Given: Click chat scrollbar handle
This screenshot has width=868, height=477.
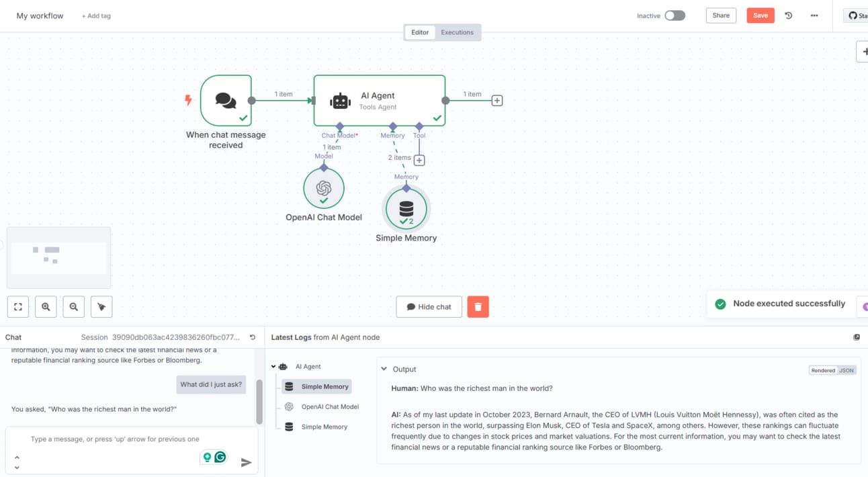Looking at the screenshot, I should pyautogui.click(x=259, y=401).
